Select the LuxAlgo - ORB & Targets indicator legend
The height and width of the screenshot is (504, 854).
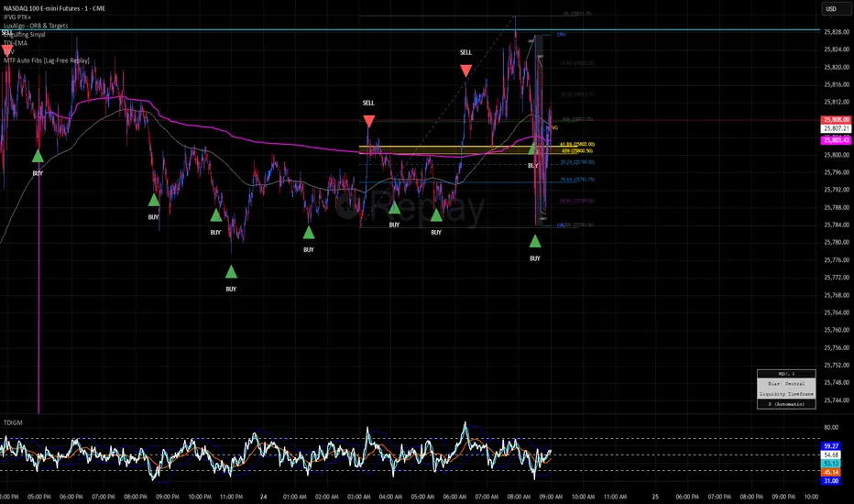(x=36, y=26)
